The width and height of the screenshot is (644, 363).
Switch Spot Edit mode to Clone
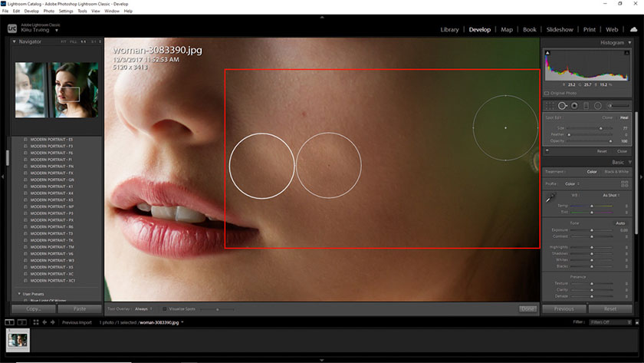pyautogui.click(x=607, y=117)
